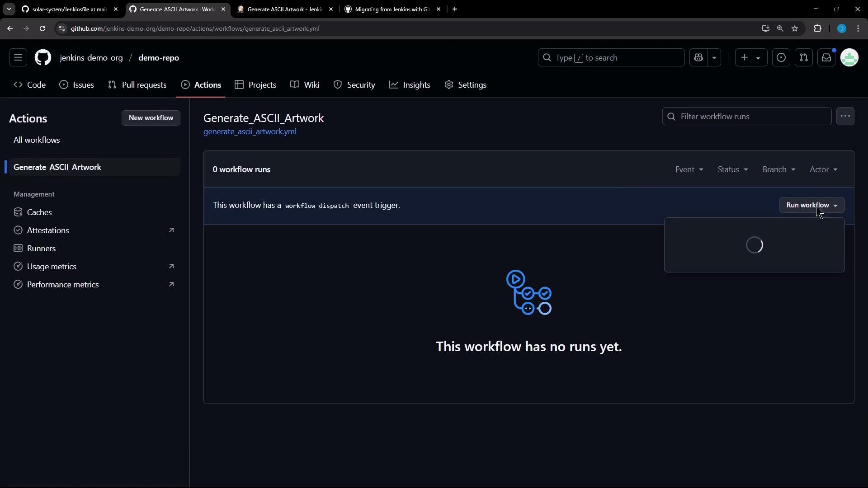This screenshot has width=868, height=488.
Task: Click the Performance metrics external link arrow
Action: [171, 284]
